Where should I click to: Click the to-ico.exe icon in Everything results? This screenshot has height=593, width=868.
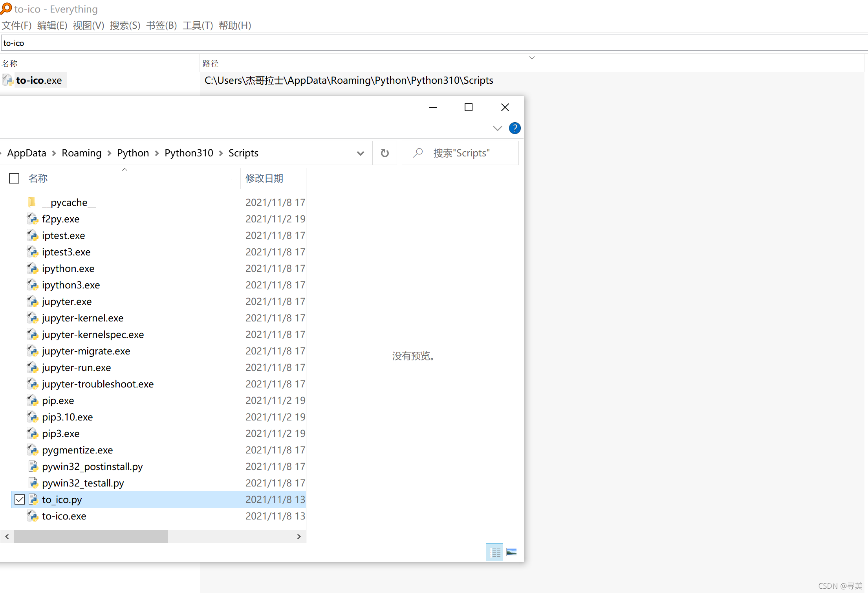[8, 80]
